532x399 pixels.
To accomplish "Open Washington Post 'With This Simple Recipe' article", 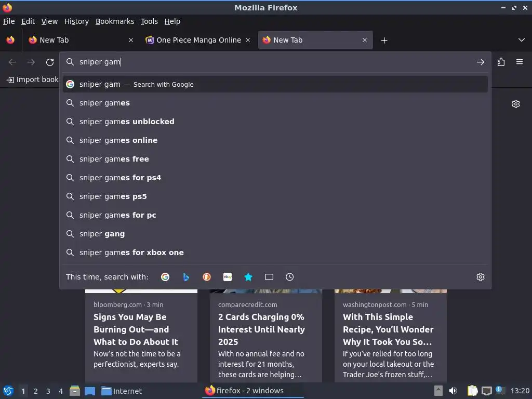I will pyautogui.click(x=391, y=336).
